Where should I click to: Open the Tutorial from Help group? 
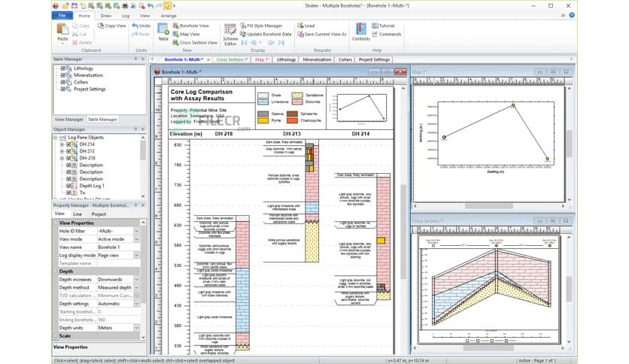[383, 26]
